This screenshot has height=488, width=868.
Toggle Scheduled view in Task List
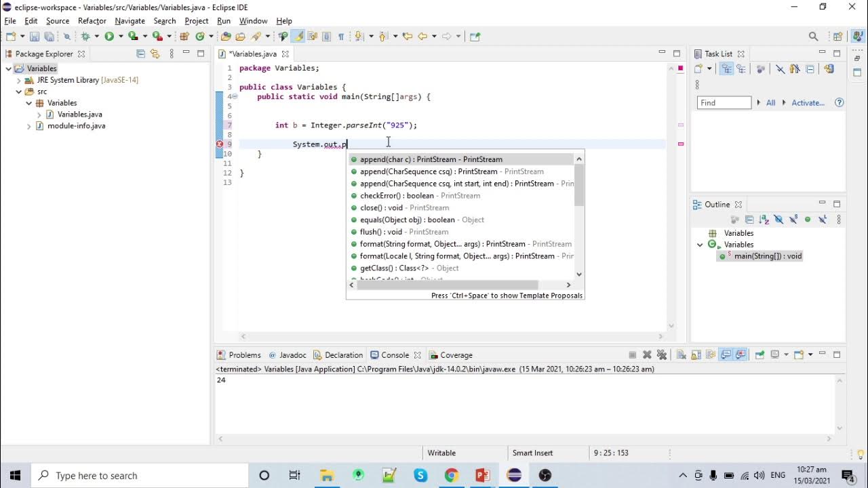tap(741, 68)
